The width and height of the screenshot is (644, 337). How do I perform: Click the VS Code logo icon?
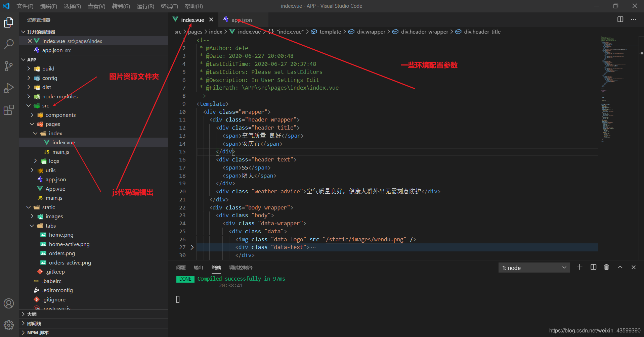(x=6, y=6)
